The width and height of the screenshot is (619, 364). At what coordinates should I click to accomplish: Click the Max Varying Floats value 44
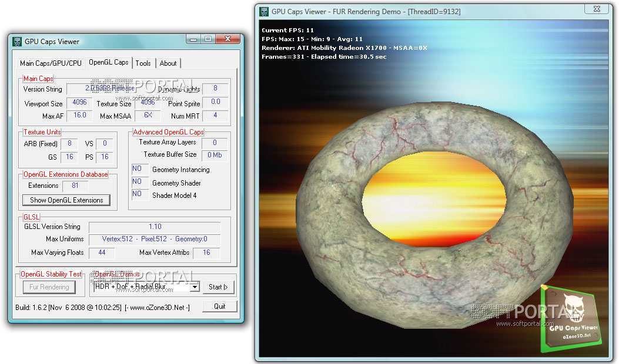tap(102, 253)
